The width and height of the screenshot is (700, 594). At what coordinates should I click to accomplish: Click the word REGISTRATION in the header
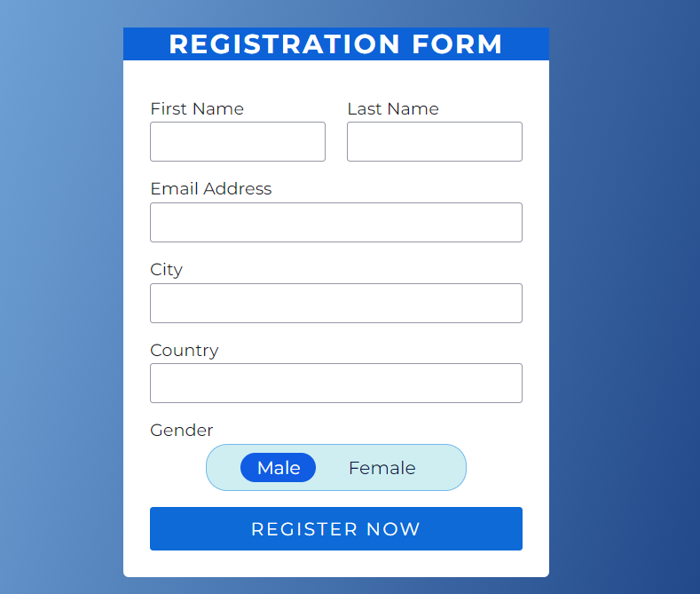click(285, 44)
